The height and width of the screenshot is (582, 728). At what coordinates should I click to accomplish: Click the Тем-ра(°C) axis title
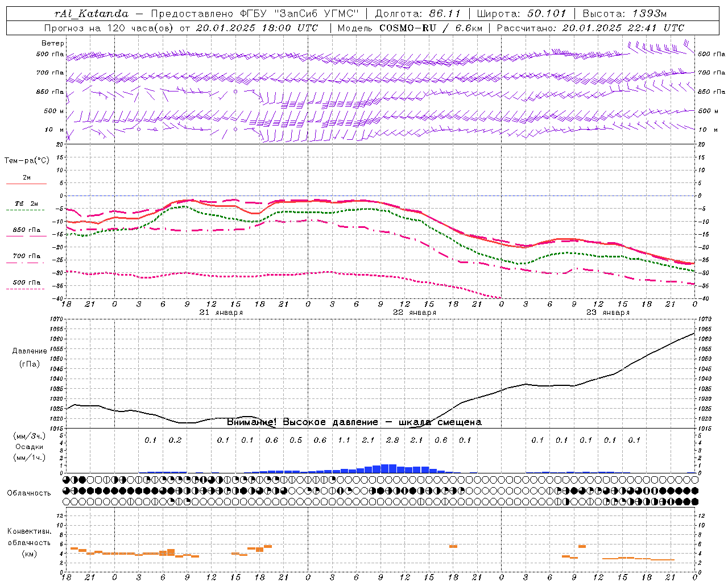pos(27,161)
